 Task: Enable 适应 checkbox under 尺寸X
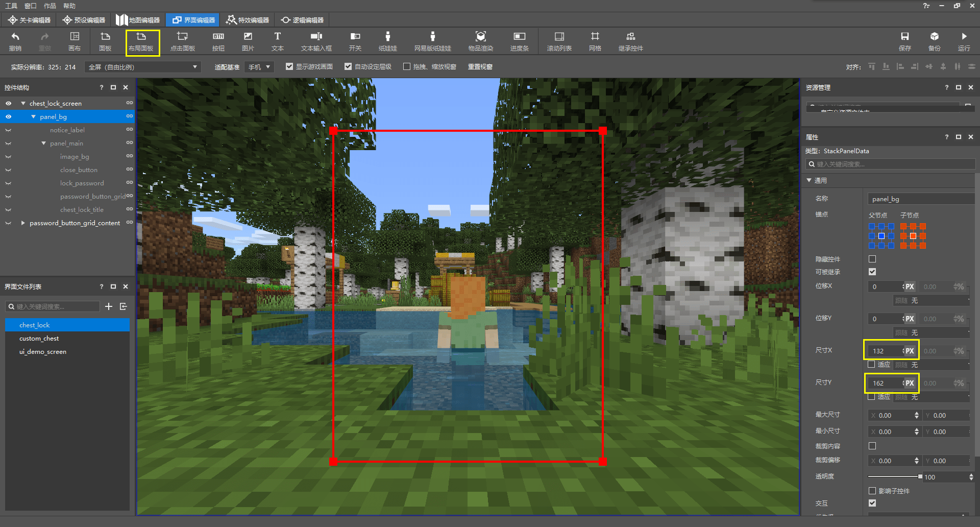click(x=872, y=364)
